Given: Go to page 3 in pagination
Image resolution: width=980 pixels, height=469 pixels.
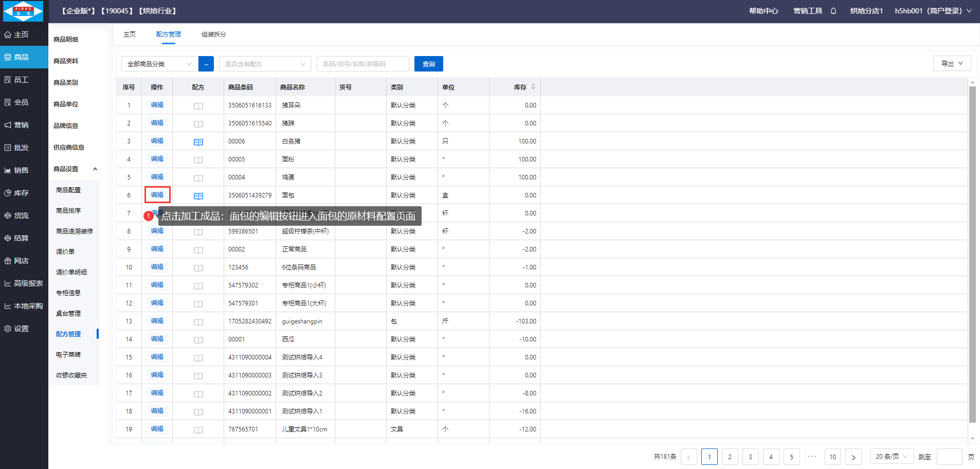Looking at the screenshot, I should (x=750, y=457).
